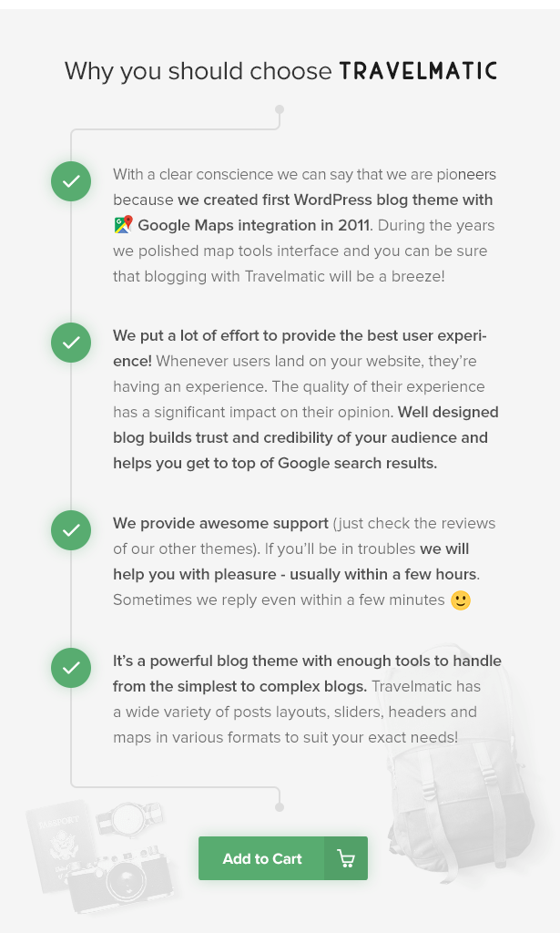
Task: Click the wristwatch image
Action: coord(129,818)
